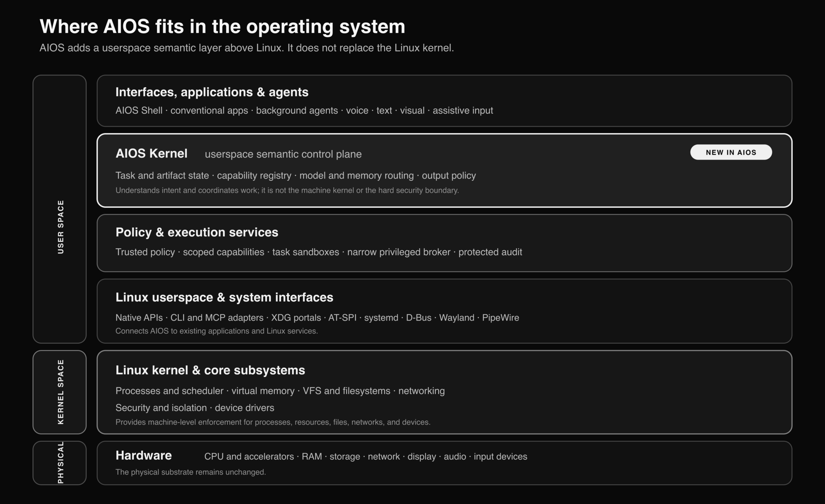This screenshot has width=825, height=504.
Task: Click the title 'Where AIOS fits in the operating system'
Action: [x=222, y=26]
